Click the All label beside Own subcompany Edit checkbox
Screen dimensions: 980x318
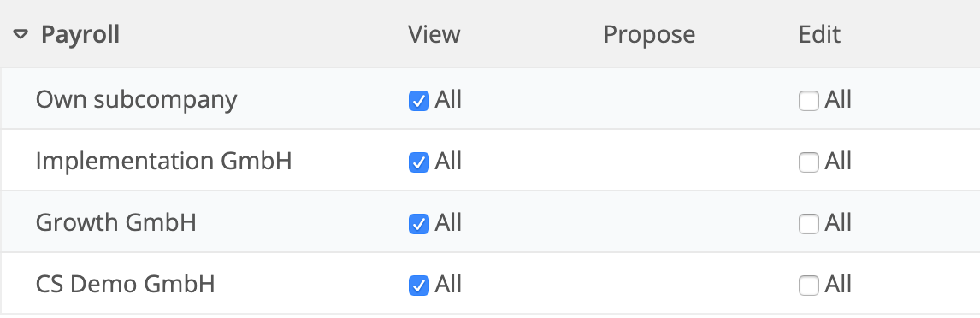point(838,99)
